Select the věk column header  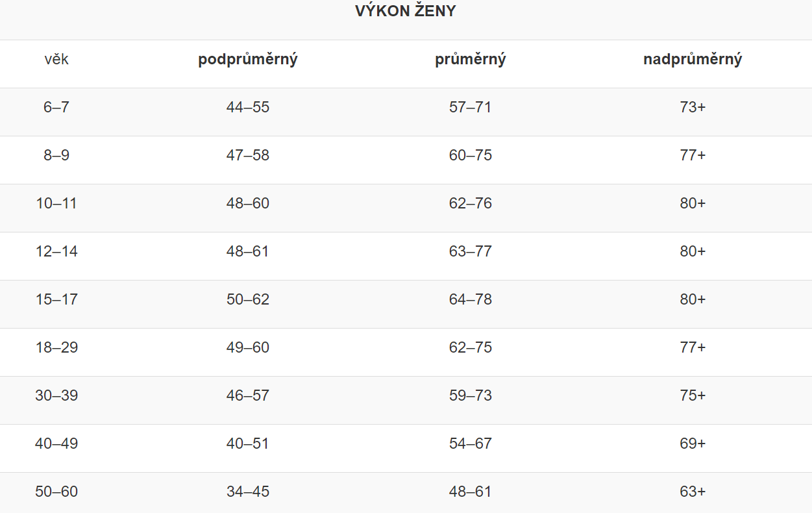coord(56,59)
